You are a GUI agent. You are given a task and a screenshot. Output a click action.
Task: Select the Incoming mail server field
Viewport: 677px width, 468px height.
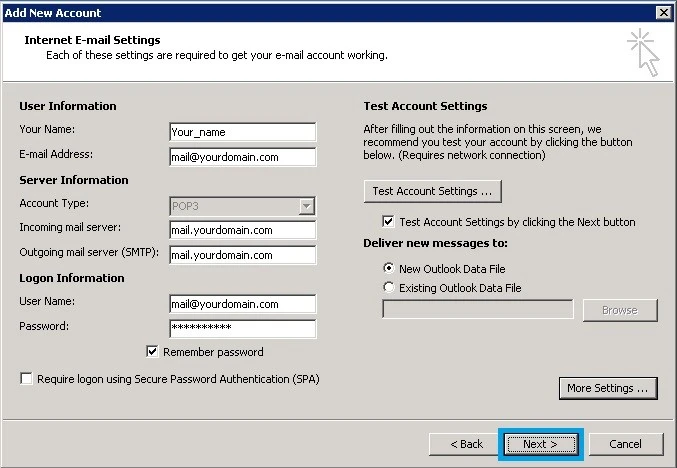pyautogui.click(x=242, y=230)
